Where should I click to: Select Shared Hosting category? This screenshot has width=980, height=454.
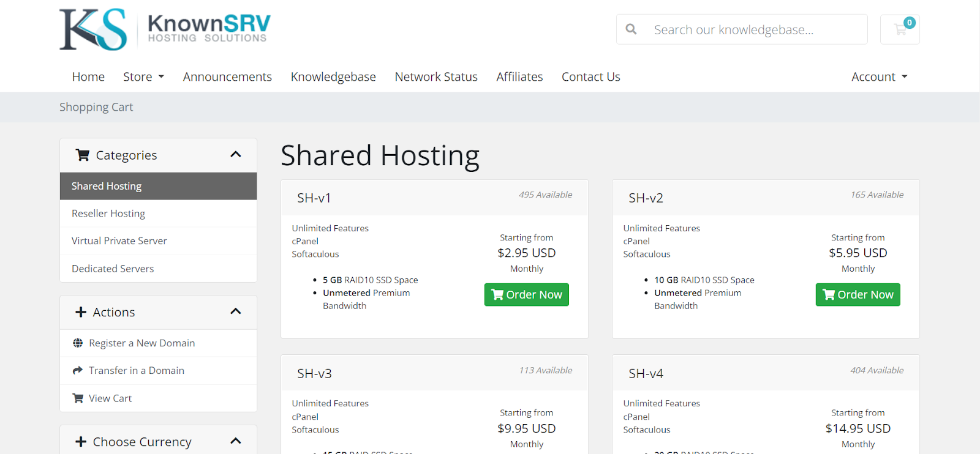tap(158, 186)
